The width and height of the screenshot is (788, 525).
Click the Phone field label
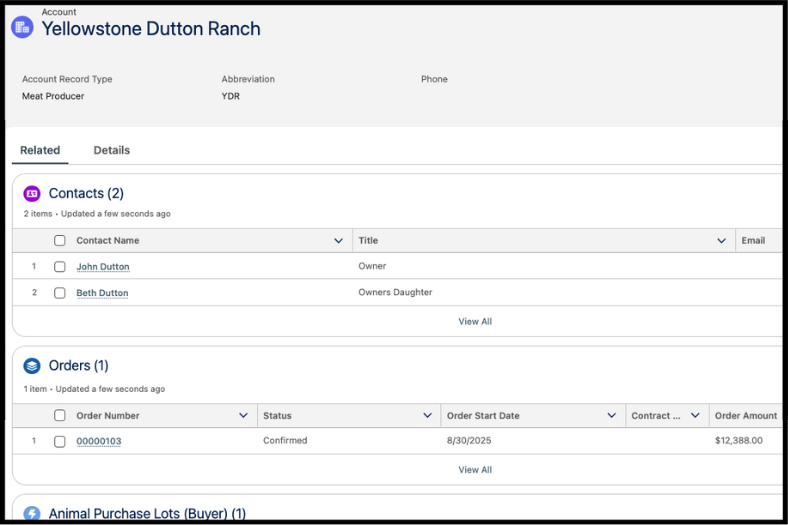coord(434,79)
